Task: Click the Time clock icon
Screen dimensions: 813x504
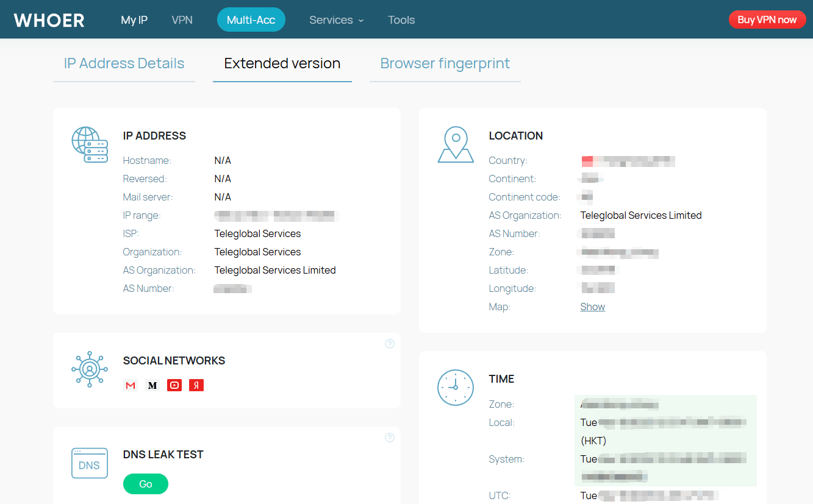Action: 456,388
